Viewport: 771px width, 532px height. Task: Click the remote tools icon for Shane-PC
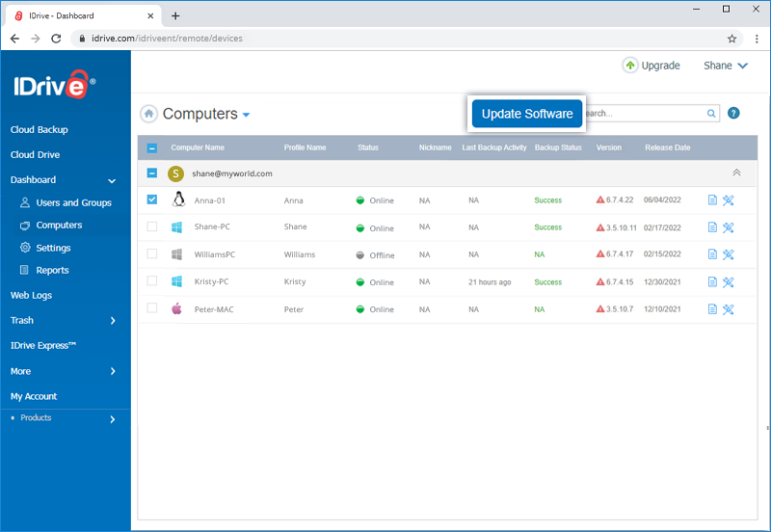coord(729,227)
